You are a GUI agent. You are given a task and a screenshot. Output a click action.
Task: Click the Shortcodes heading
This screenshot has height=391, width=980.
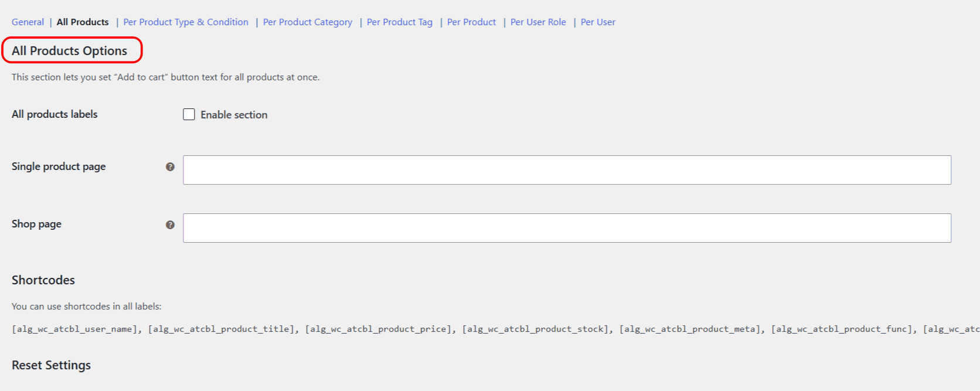[43, 280]
